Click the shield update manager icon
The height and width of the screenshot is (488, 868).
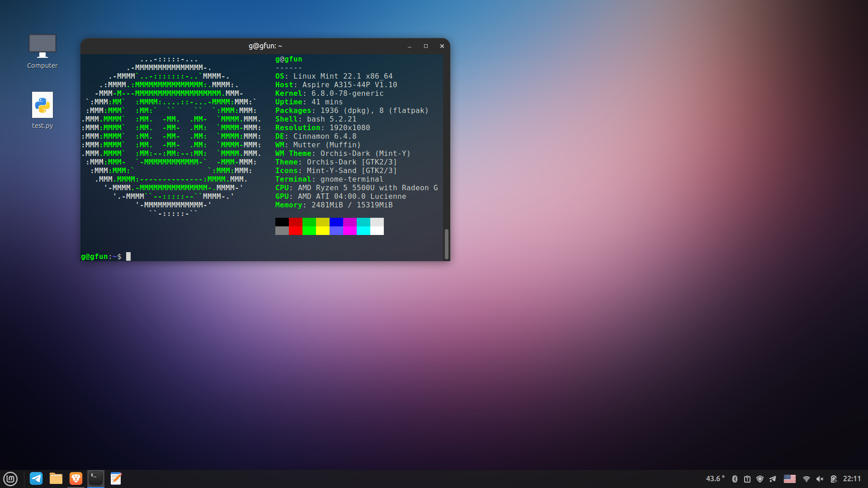[x=760, y=479]
